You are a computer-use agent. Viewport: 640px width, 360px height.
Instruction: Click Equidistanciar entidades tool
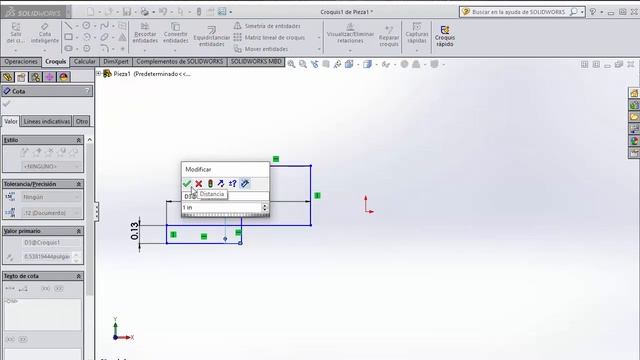pyautogui.click(x=211, y=36)
